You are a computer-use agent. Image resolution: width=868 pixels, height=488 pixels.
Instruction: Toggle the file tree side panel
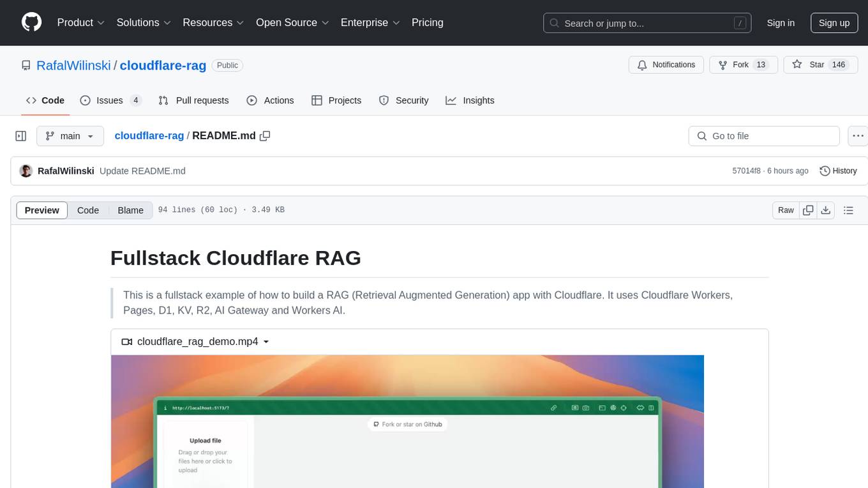20,136
